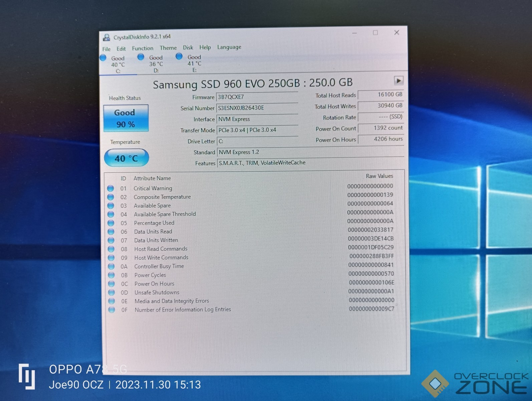
Task: Click the status dot for Critical Warning
Action: tap(110, 188)
